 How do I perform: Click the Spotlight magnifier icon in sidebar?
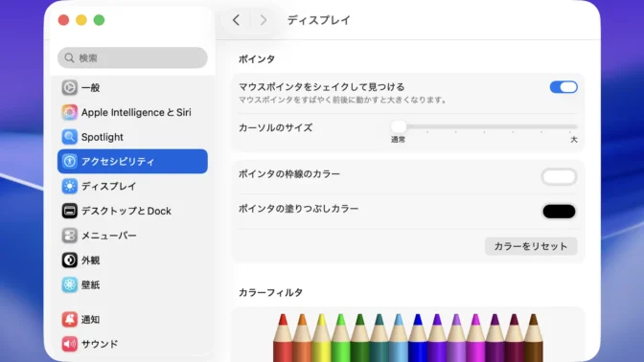pos(69,137)
